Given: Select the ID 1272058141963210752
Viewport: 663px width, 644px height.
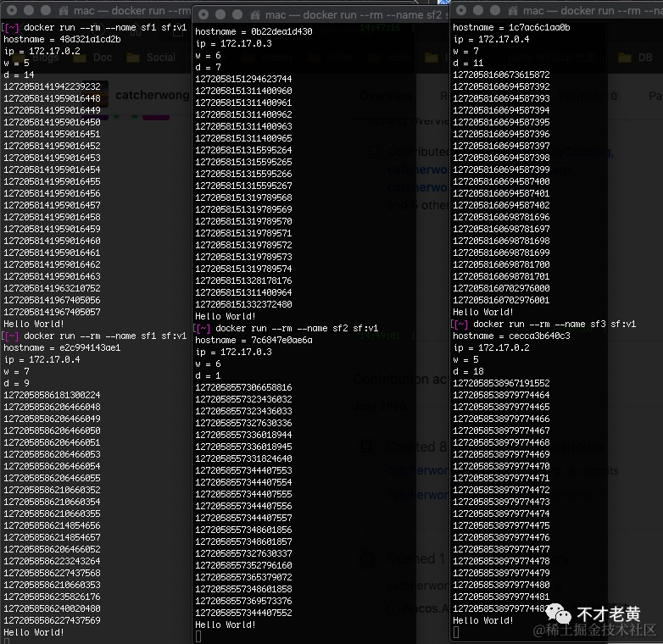Looking at the screenshot, I should (52, 288).
